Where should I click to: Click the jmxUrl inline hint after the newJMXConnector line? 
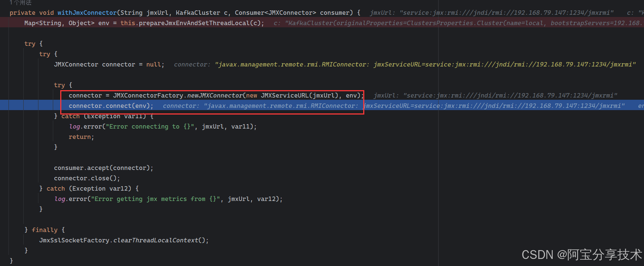pos(495,95)
